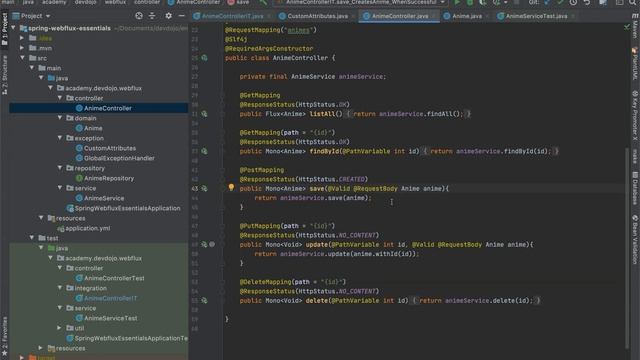Switch to Anime.java tab

click(x=467, y=16)
